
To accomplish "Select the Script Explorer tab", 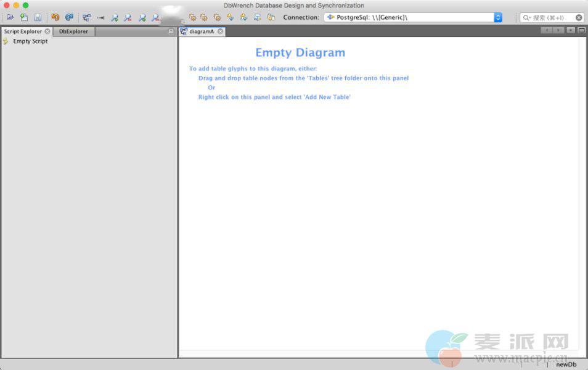I will (x=23, y=31).
